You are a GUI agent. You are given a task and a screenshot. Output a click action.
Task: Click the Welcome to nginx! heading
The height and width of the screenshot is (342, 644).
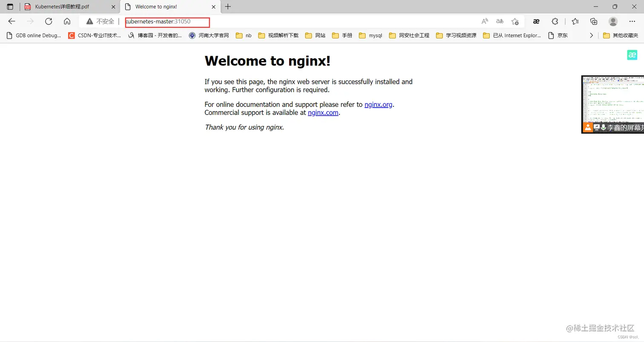tap(267, 61)
